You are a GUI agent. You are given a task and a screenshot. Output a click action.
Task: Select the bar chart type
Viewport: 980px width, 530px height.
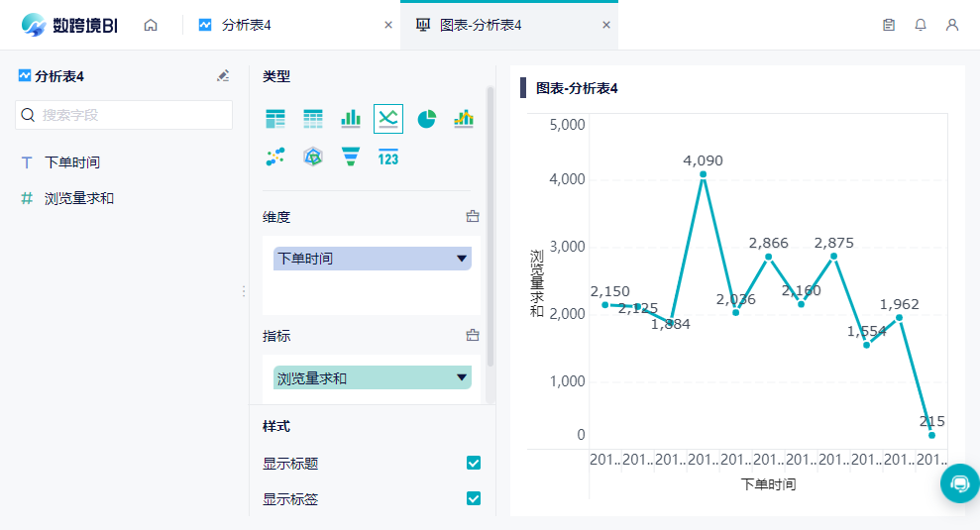351,119
